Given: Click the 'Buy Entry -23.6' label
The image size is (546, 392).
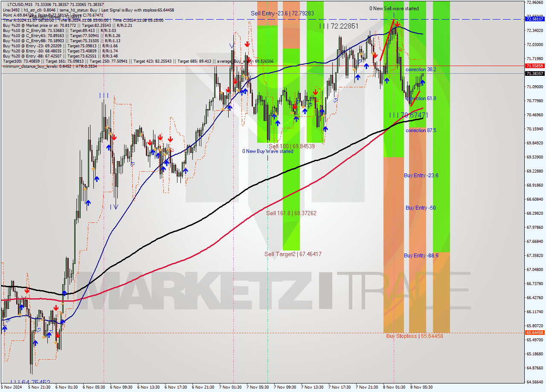Looking at the screenshot, I should [x=421, y=176].
